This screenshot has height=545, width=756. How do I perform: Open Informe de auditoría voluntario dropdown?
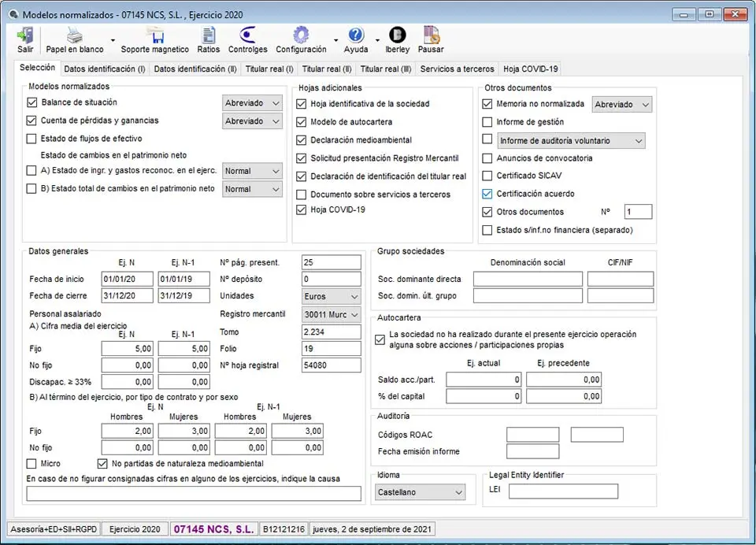coord(571,141)
